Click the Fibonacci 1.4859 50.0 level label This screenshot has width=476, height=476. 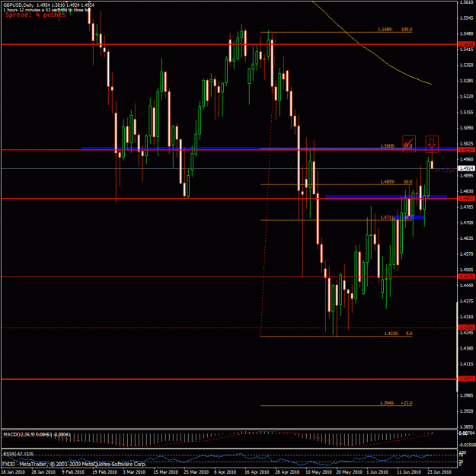click(396, 182)
